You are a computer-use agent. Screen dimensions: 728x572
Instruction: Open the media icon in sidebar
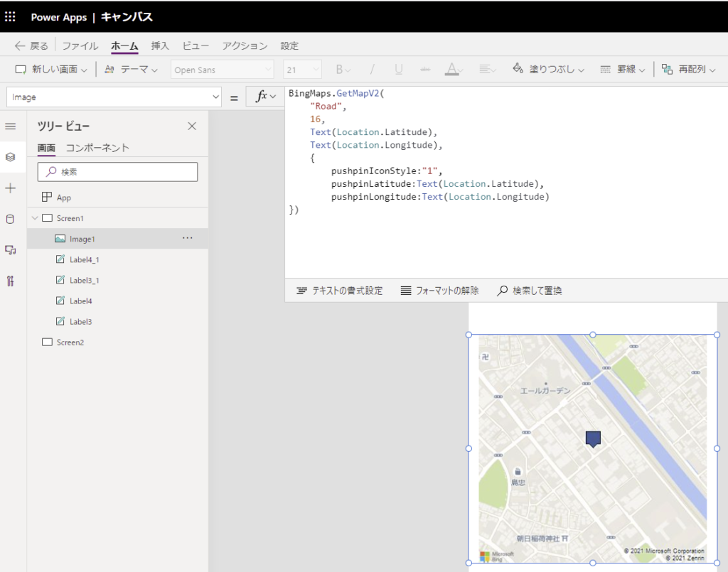10,250
